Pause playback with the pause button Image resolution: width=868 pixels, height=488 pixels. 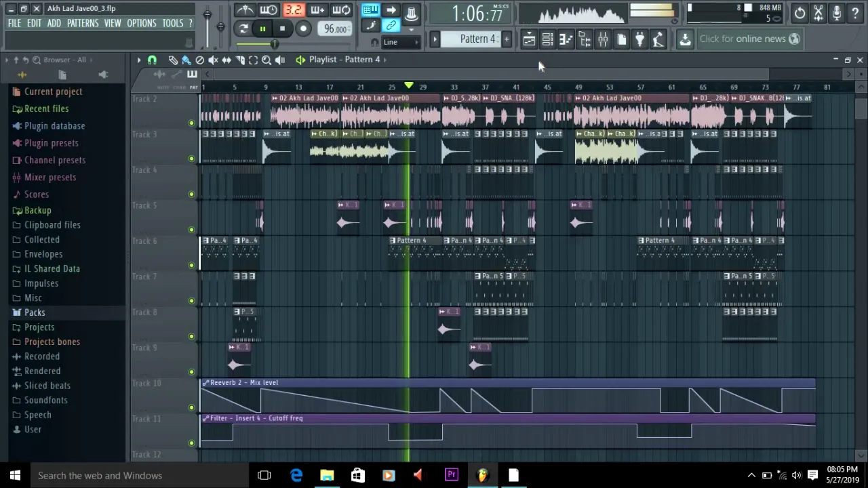pos(262,28)
